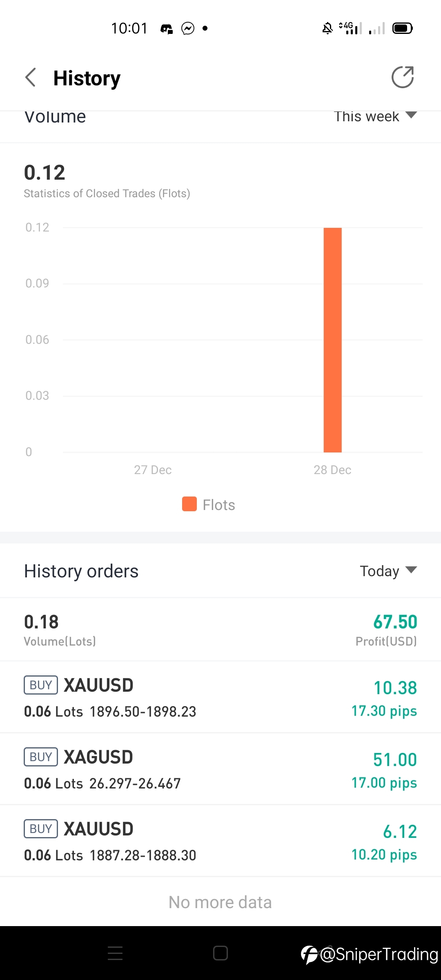
Task: Tap the back arrow beside History
Action: [x=31, y=78]
